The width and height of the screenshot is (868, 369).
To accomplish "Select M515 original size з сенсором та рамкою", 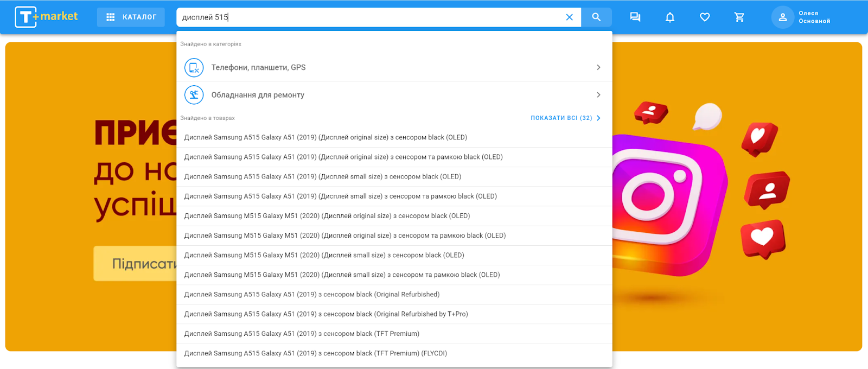I will [394, 236].
